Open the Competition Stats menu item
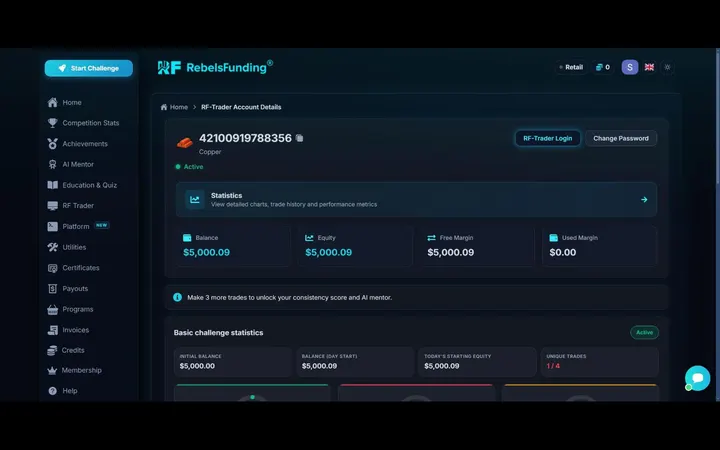720x450 pixels. 91,123
